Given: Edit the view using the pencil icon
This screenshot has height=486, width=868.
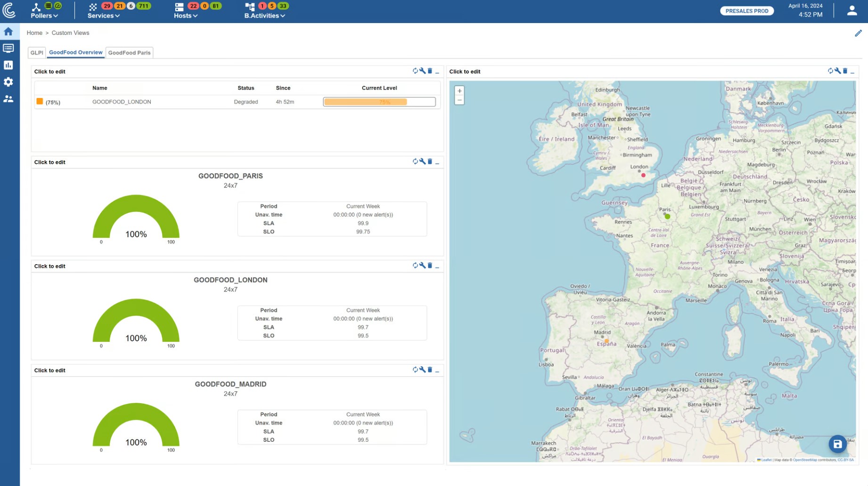Looking at the screenshot, I should [x=859, y=33].
